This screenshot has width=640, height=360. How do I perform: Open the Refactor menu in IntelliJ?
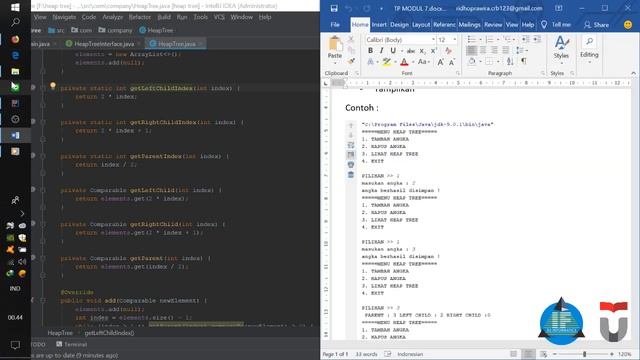tap(140, 17)
